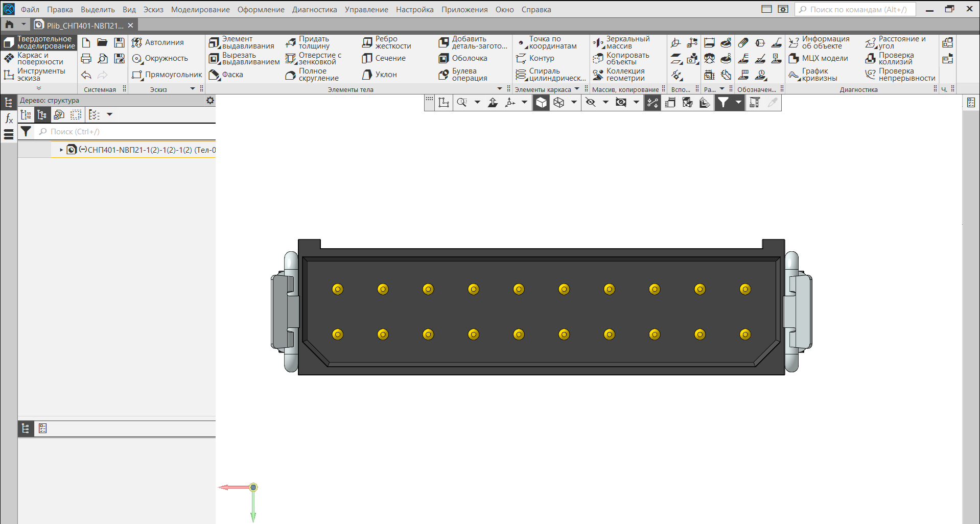Image resolution: width=980 pixels, height=524 pixels.
Task: Expand the Элементы каркаса group dropdown
Action: click(x=577, y=89)
